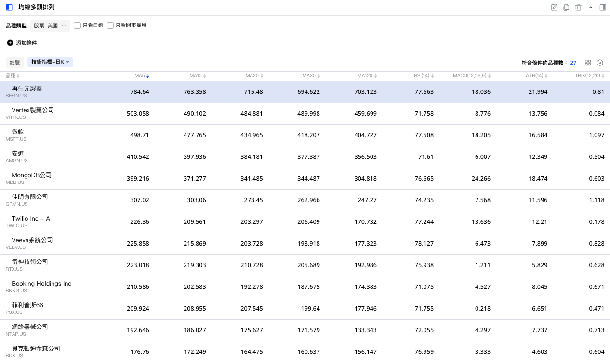Click 微軟 MA5 value 498.71
610x364 pixels.
pyautogui.click(x=140, y=135)
